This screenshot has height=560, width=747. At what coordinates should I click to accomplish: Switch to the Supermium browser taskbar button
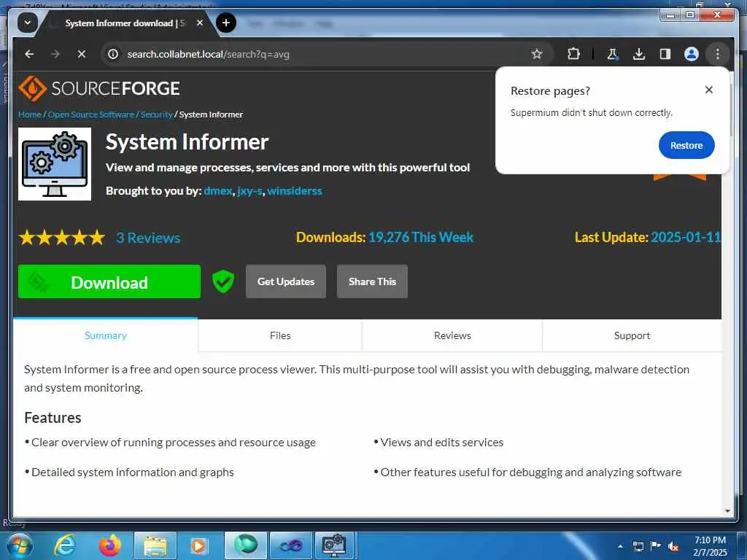246,545
